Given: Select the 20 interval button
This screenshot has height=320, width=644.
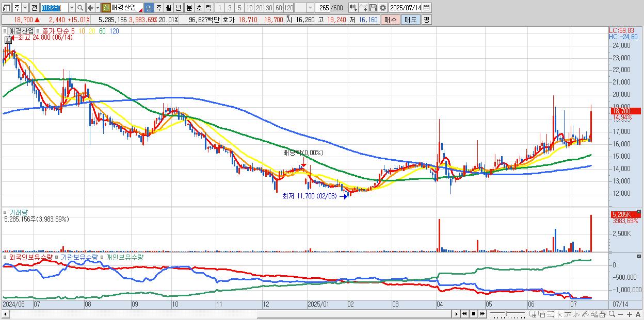Looking at the screenshot, I should (x=259, y=8).
